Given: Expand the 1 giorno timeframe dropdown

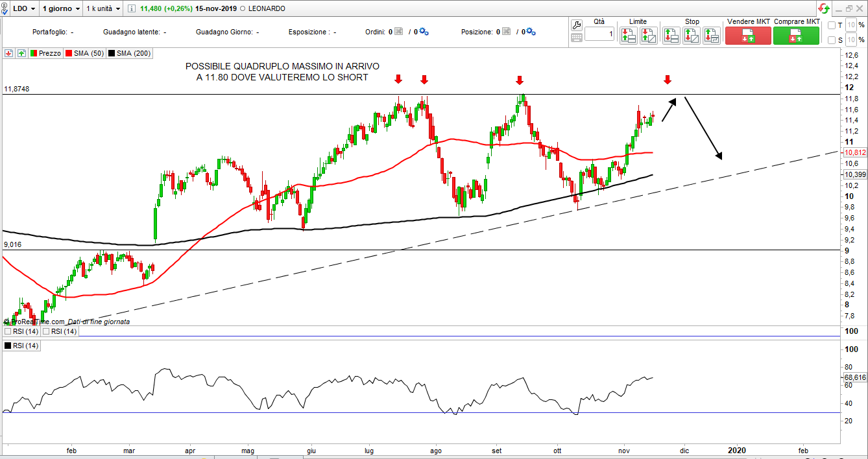Looking at the screenshot, I should tap(61, 9).
